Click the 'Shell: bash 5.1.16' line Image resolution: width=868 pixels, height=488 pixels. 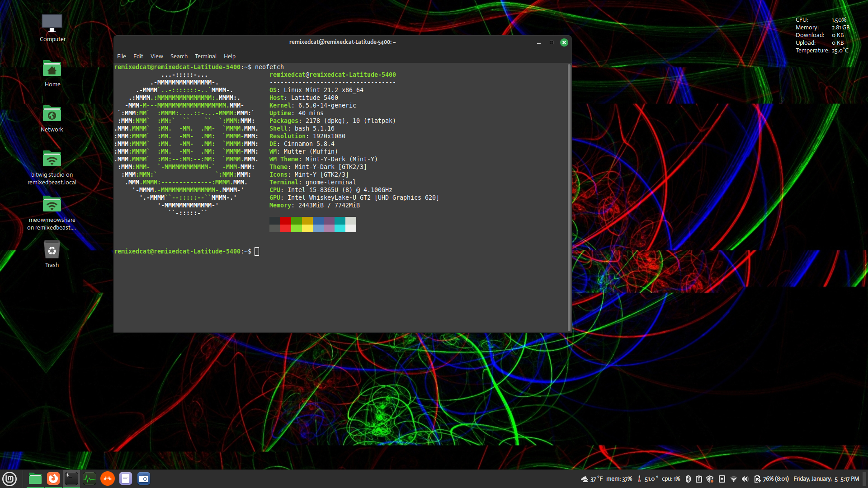click(x=302, y=128)
